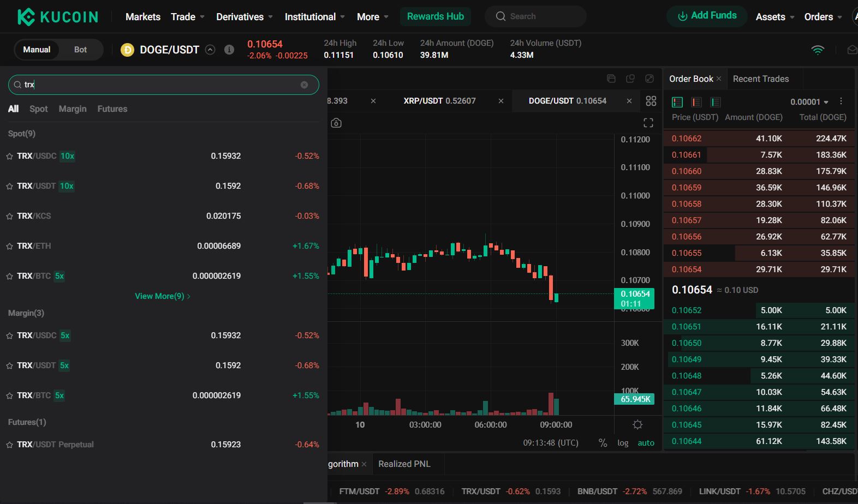Open the Trade dropdown menu
This screenshot has height=504, width=858.
click(188, 17)
